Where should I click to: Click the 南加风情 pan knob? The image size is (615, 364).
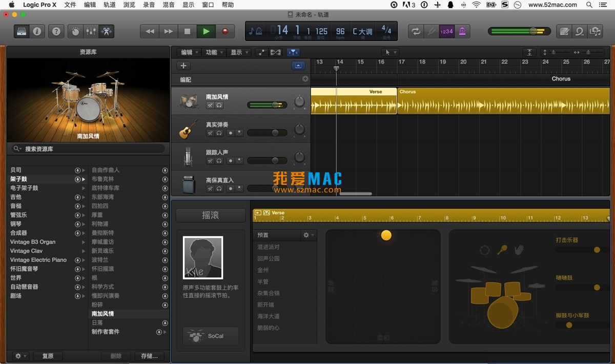(x=299, y=102)
